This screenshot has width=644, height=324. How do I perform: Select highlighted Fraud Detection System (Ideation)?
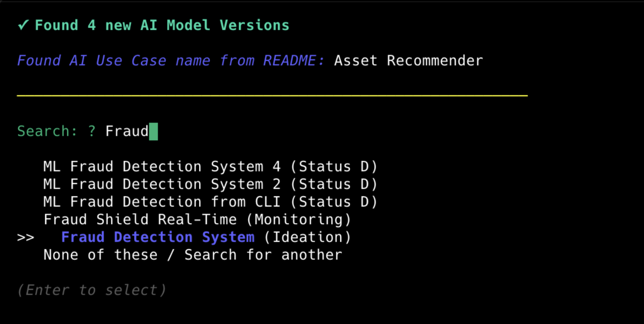158,237
